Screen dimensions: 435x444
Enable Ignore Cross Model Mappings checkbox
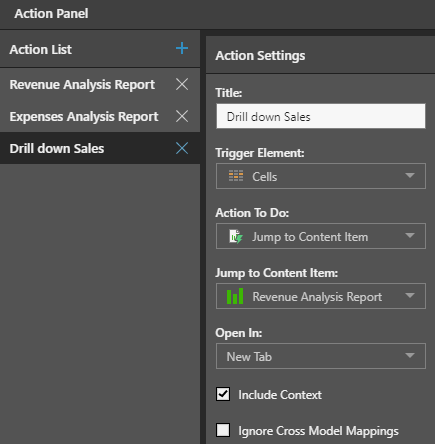[x=223, y=430]
